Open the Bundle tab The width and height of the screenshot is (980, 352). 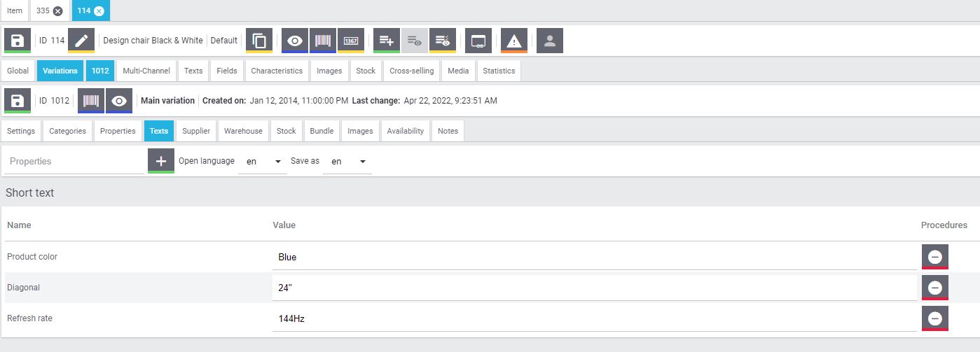(x=322, y=131)
